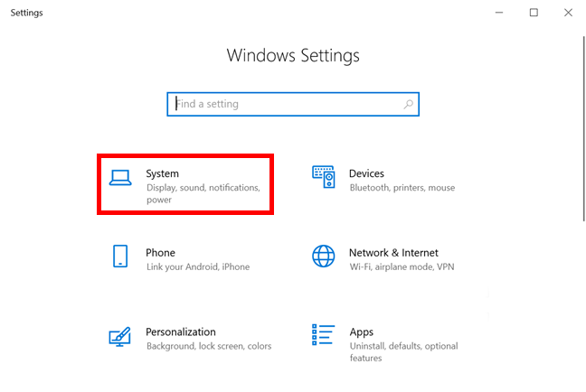The width and height of the screenshot is (586, 392).
Task: Open the Devices category label
Action: [x=366, y=173]
